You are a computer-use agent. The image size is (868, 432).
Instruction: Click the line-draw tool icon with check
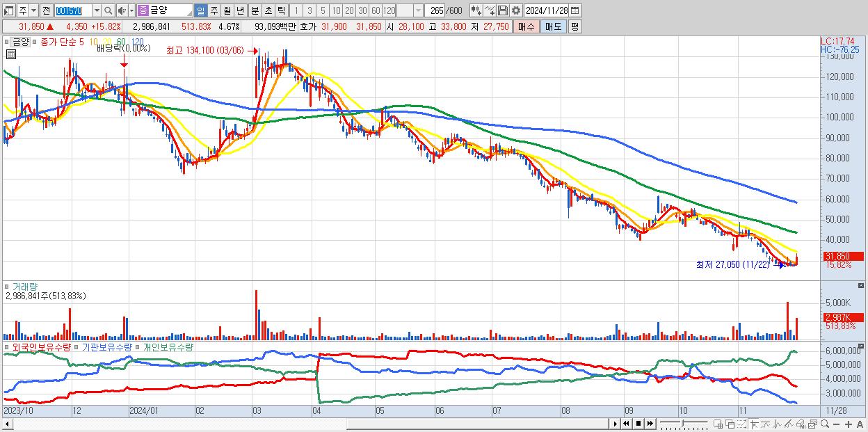pos(489,10)
